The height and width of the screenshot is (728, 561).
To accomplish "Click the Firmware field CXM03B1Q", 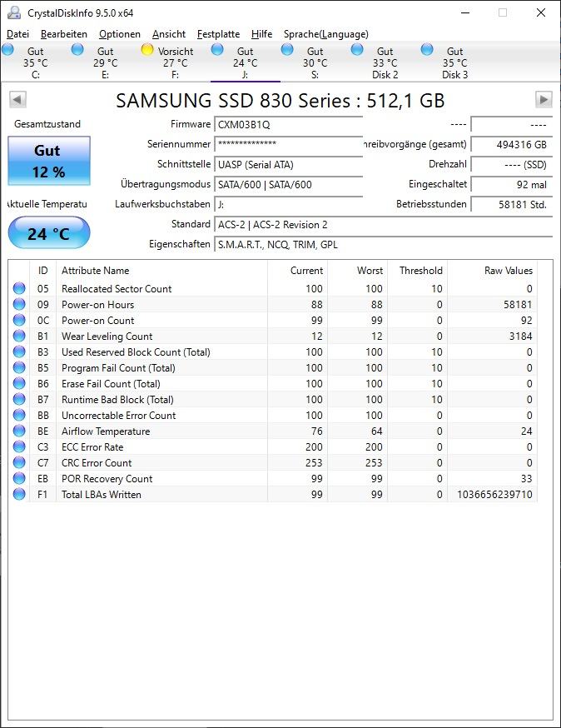I will tap(288, 124).
